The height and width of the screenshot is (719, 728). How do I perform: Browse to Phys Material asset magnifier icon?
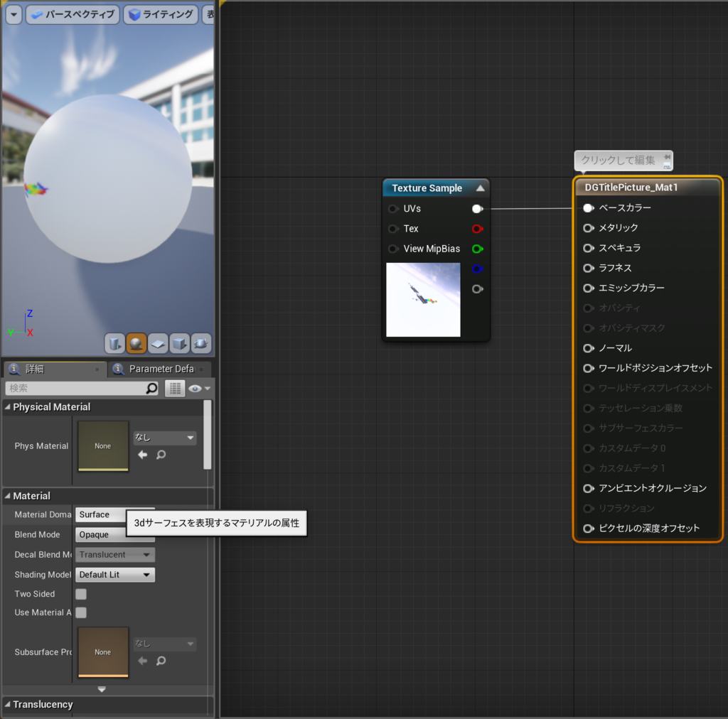[161, 455]
